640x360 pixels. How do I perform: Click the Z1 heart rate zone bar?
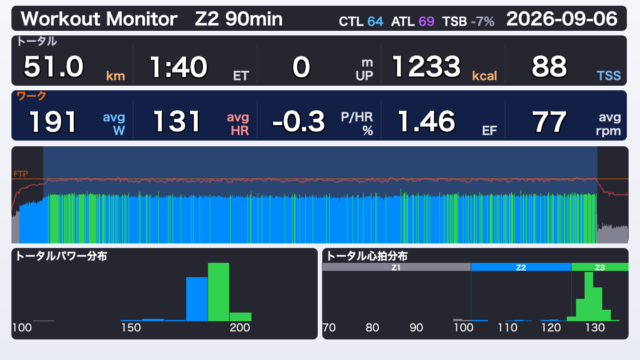pyautogui.click(x=396, y=267)
